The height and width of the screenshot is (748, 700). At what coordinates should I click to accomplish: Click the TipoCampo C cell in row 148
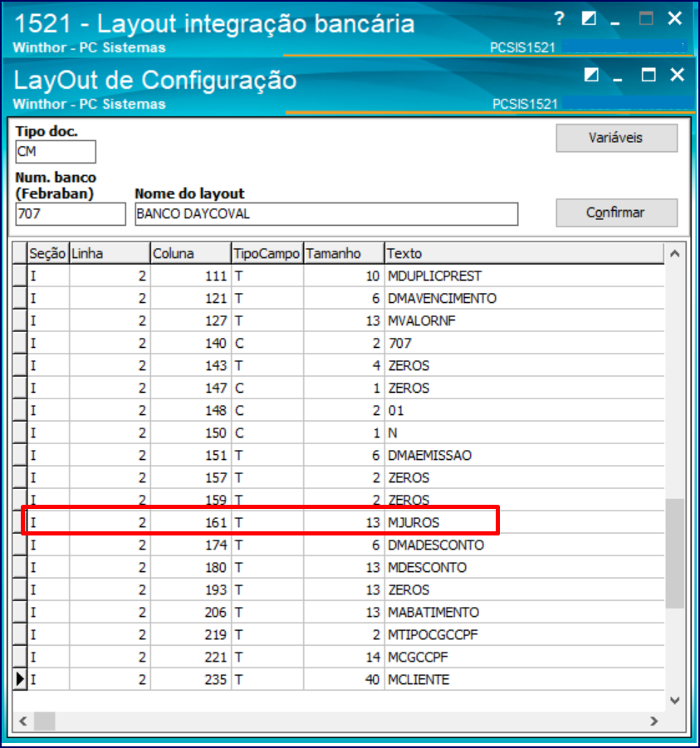[267, 410]
